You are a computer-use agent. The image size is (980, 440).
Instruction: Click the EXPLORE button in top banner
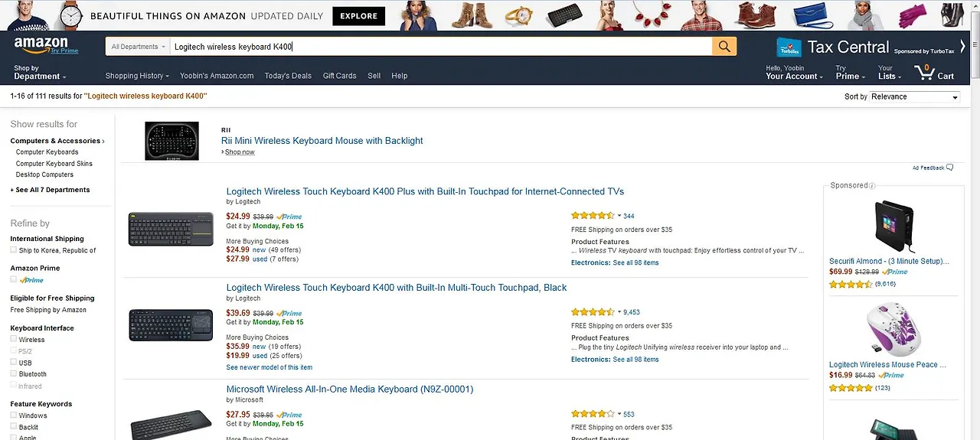tap(358, 16)
